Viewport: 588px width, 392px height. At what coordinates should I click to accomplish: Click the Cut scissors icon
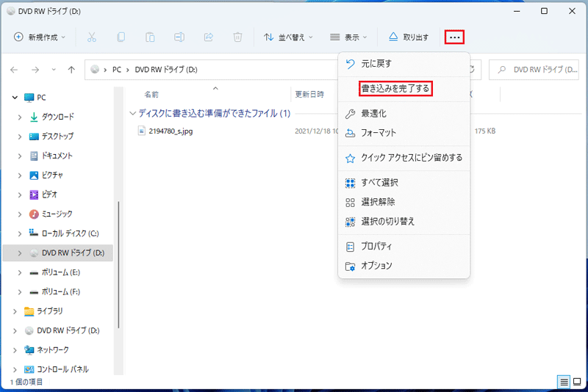coord(92,37)
